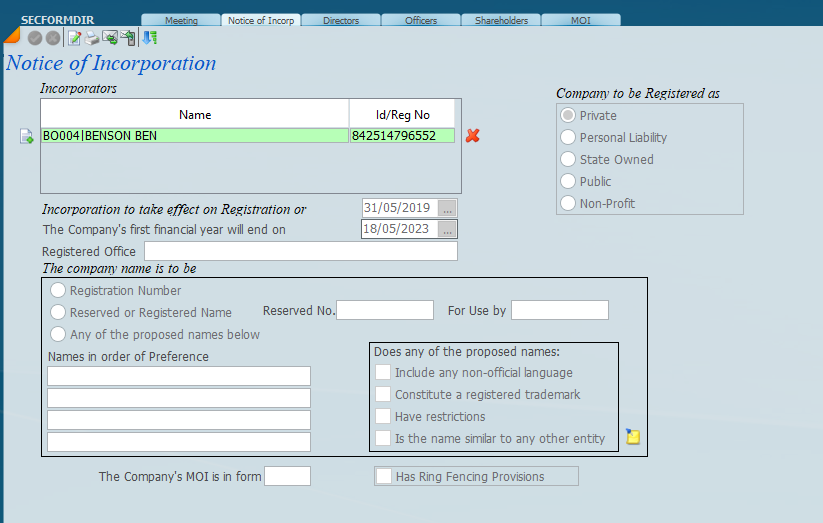Switch to the Directors tab
823x523 pixels.
[341, 20]
